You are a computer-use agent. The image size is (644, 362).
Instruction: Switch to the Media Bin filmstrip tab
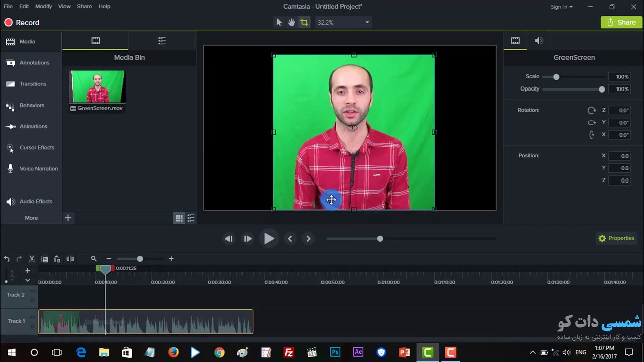click(96, 41)
